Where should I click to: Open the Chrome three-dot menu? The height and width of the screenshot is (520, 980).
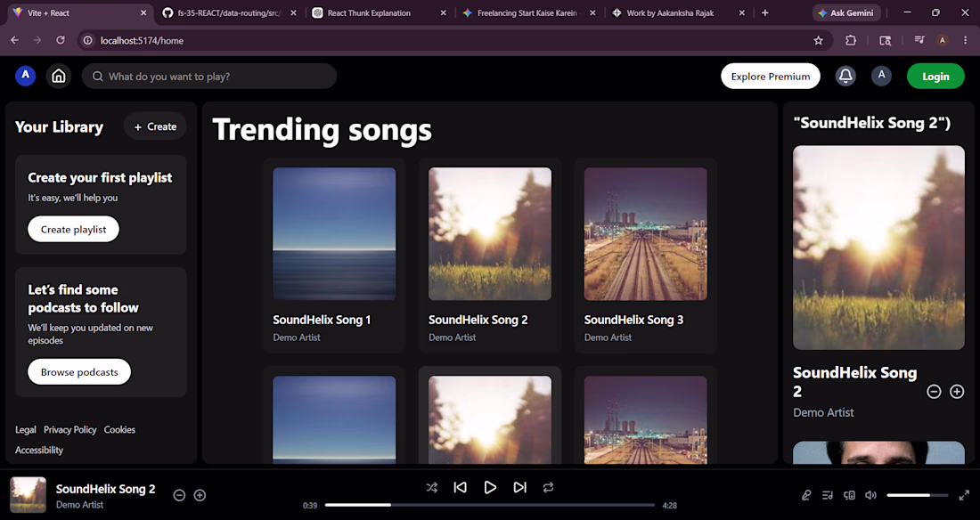point(966,40)
